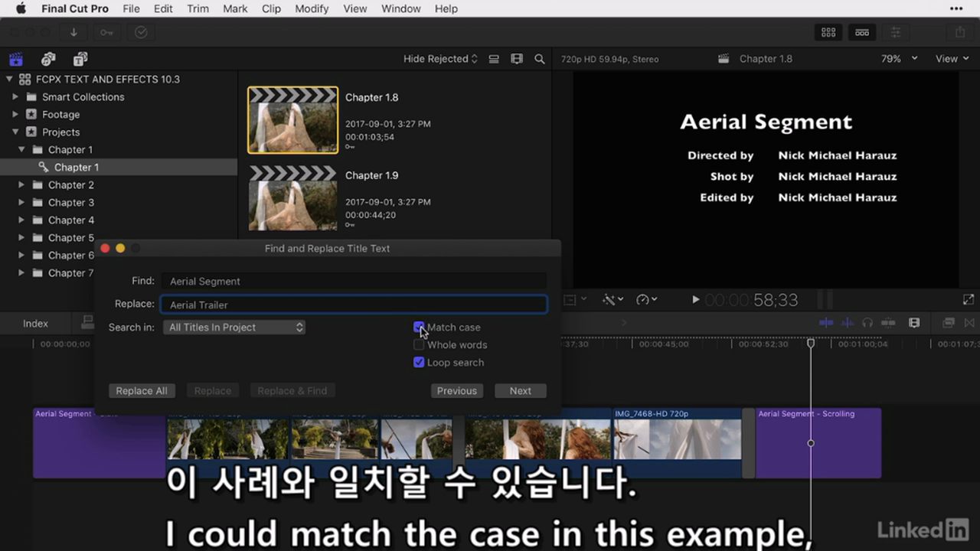Open the Titles and Generators sidebar

[x=80, y=59]
